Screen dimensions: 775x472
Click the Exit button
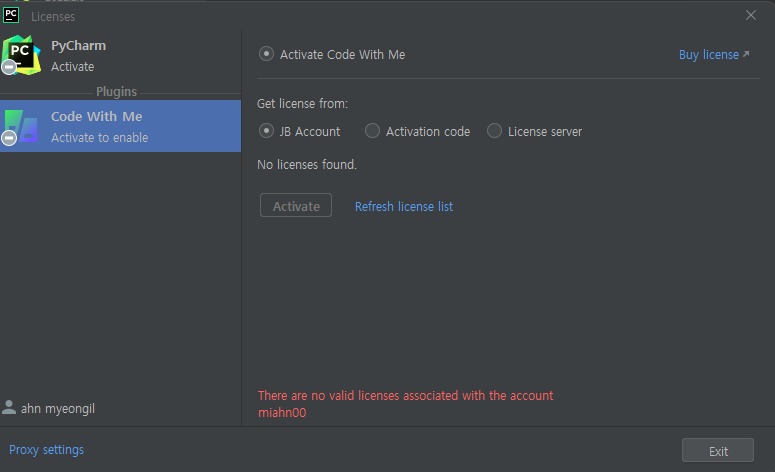click(718, 450)
